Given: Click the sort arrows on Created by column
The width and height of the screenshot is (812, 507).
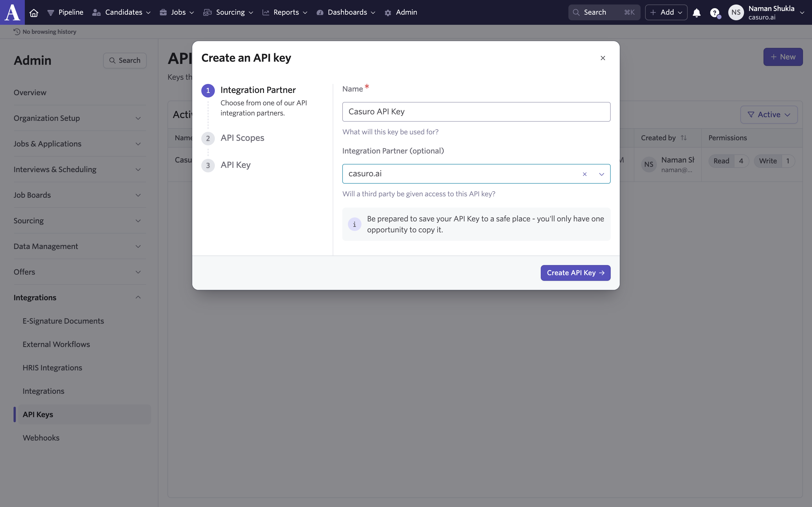Looking at the screenshot, I should point(684,137).
